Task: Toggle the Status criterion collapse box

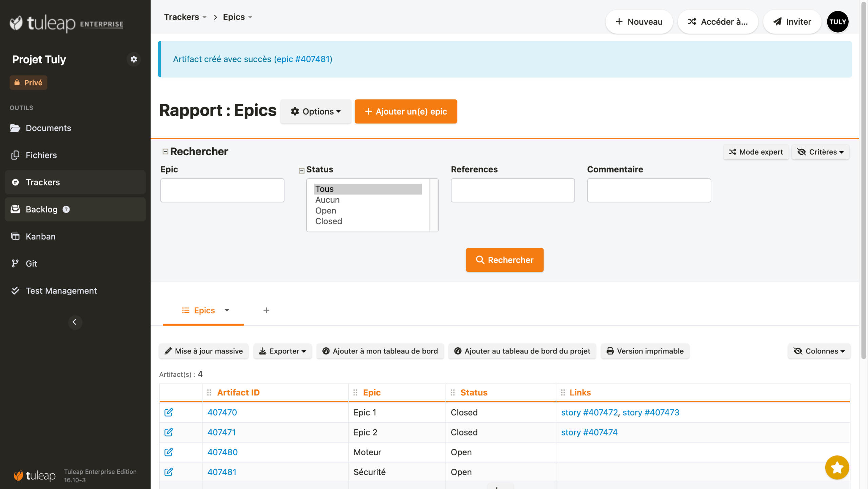Action: [x=301, y=170]
